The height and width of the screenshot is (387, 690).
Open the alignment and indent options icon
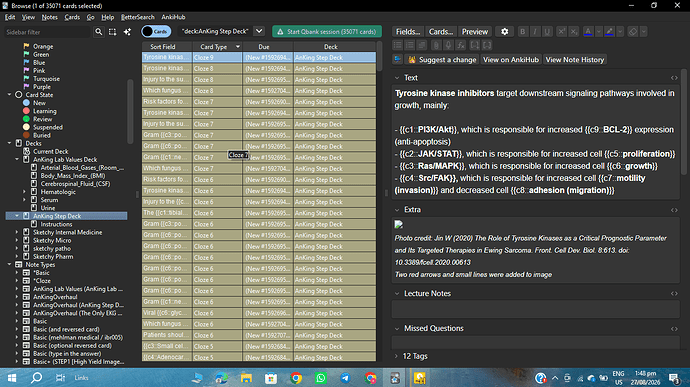pyautogui.click(x=422, y=45)
